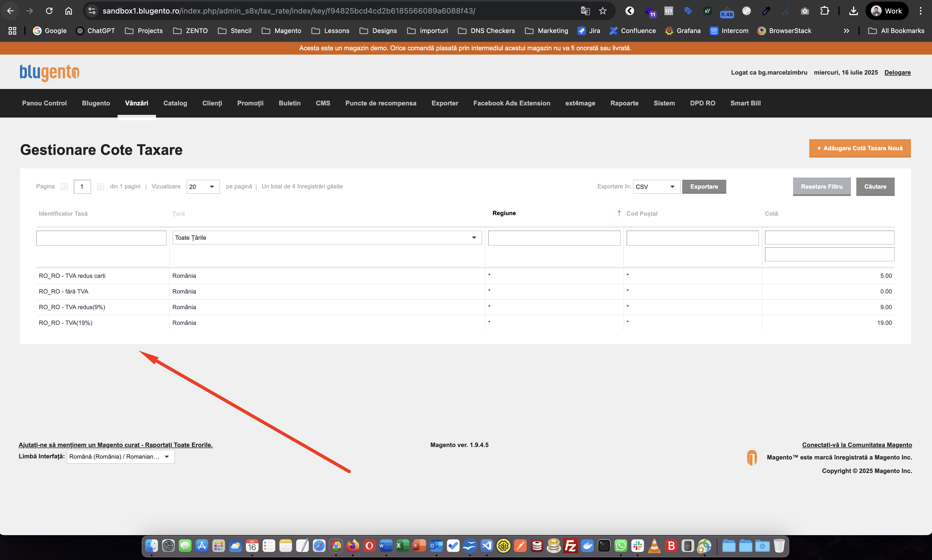This screenshot has height=560, width=932.
Task: Open the Chrome extensions puzzle icon
Action: click(824, 11)
